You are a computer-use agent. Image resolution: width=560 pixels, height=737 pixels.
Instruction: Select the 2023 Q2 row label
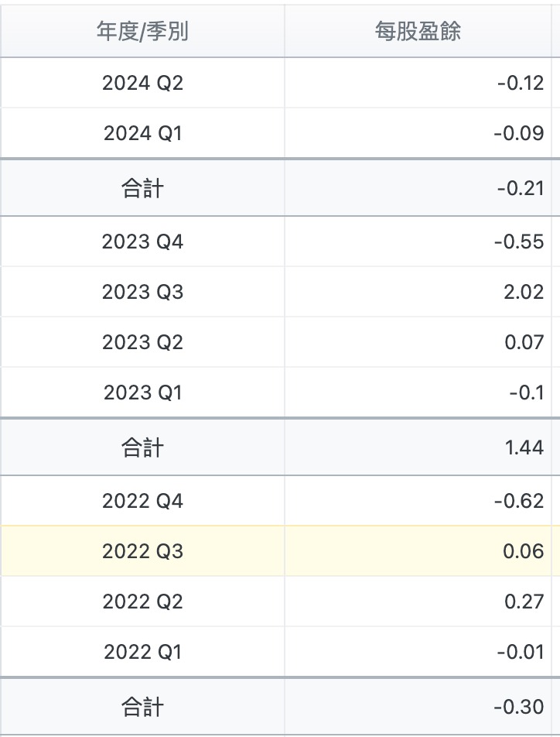coord(142,342)
